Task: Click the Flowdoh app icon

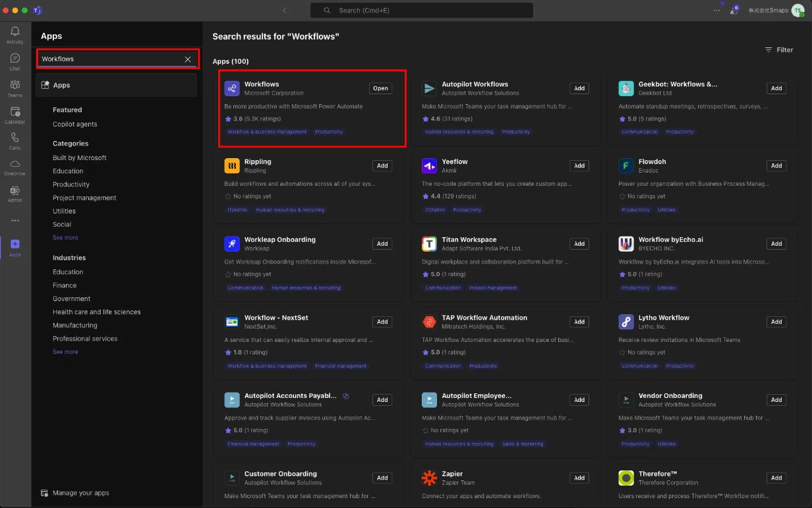Action: 626,165
